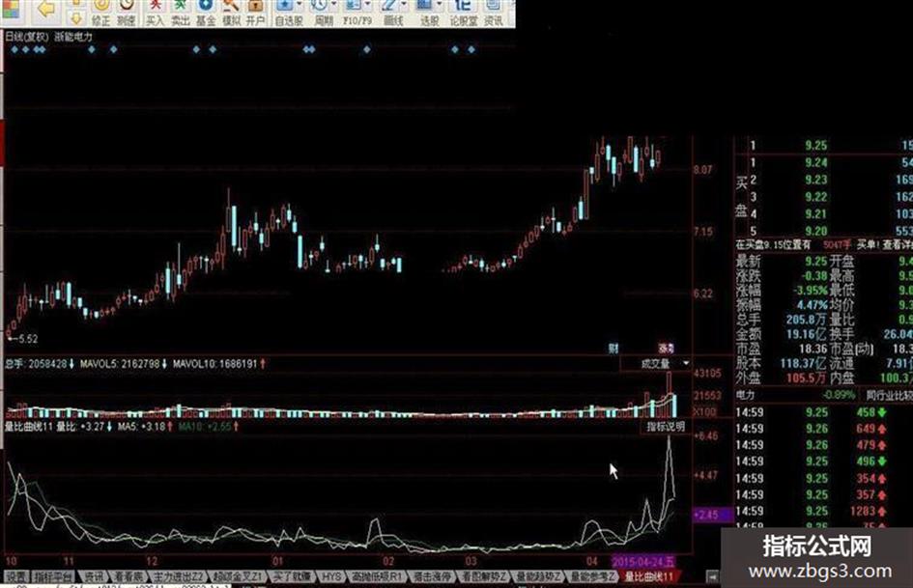The image size is (913, 588).
Task: Click the 金额 19.16亿 value
Action: pos(807,334)
